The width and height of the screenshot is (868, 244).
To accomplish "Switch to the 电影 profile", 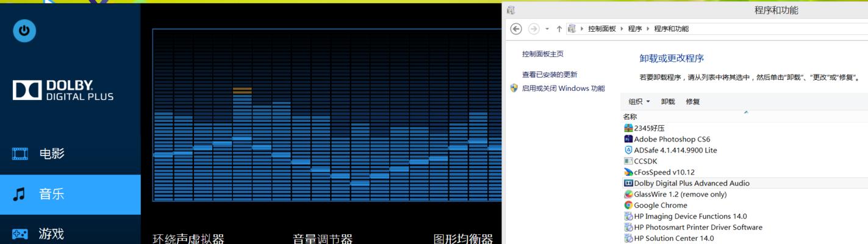I will [70, 154].
